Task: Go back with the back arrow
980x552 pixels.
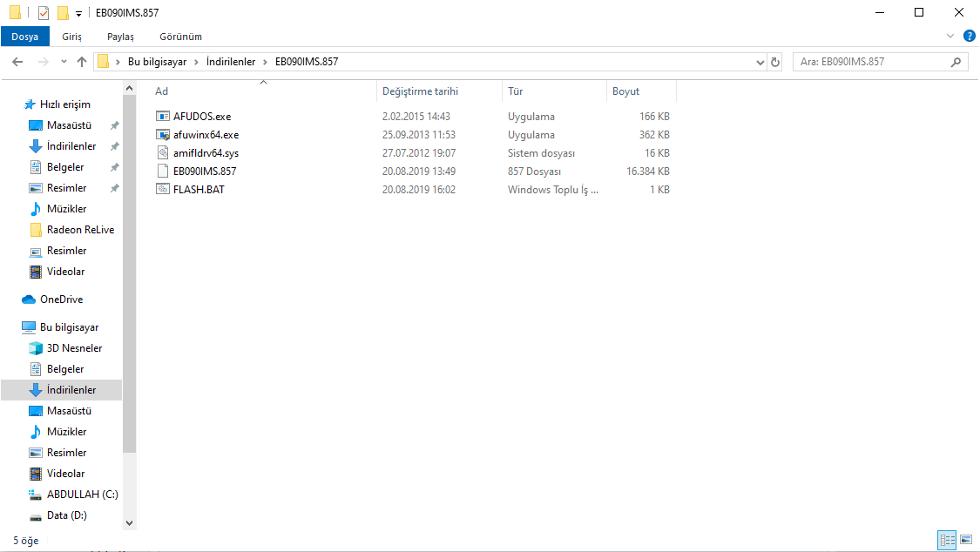Action: pos(17,61)
